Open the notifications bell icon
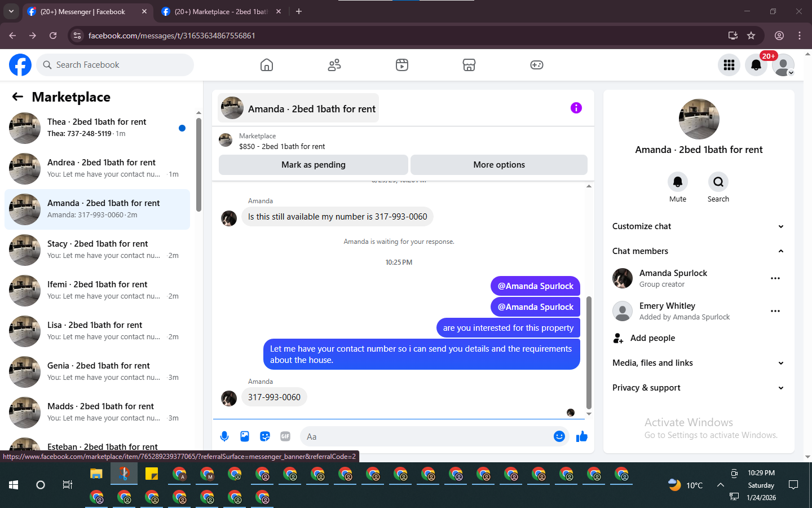Viewport: 812px width, 508px height. pyautogui.click(x=756, y=65)
